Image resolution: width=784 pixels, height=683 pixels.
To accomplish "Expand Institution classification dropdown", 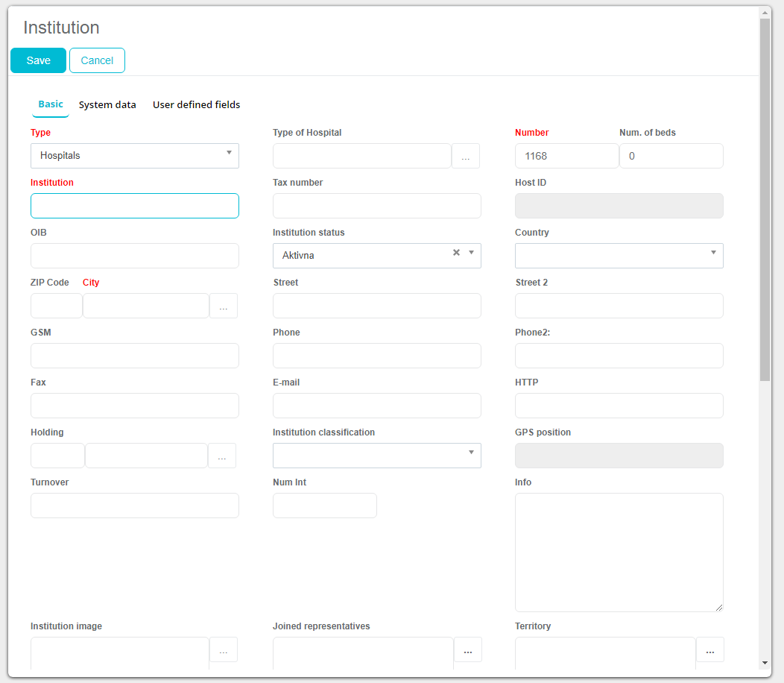I will click(376, 456).
